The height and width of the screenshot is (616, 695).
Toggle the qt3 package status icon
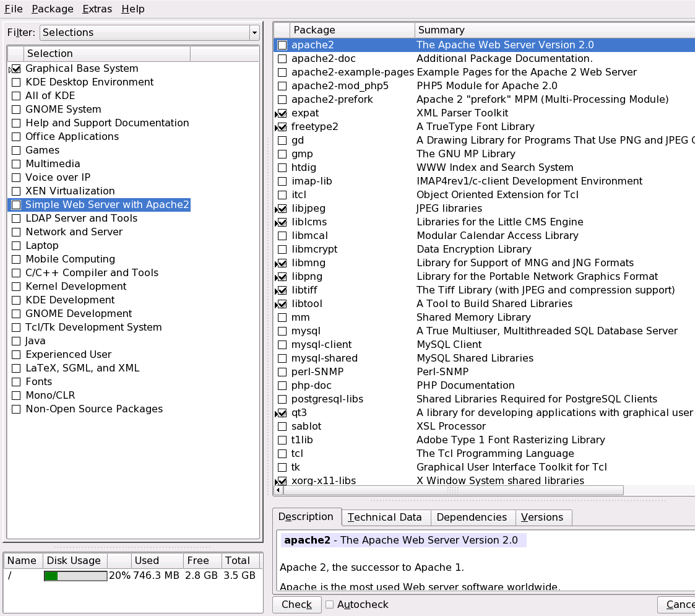pos(282,413)
